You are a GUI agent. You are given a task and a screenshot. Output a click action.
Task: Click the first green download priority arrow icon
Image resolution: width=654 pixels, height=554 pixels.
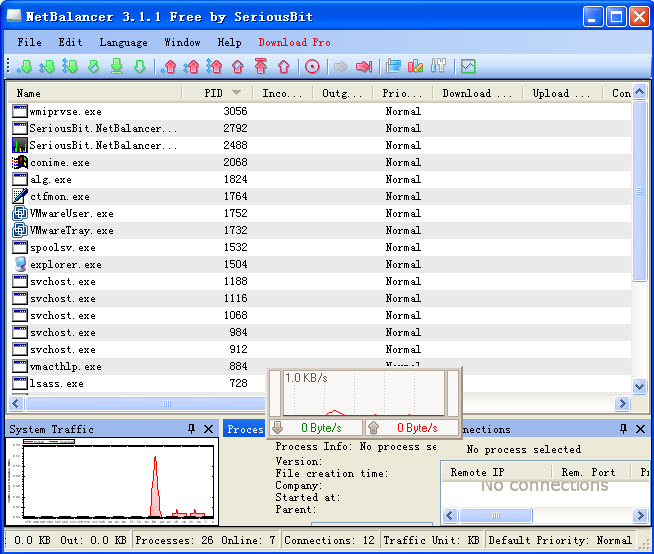(25, 67)
